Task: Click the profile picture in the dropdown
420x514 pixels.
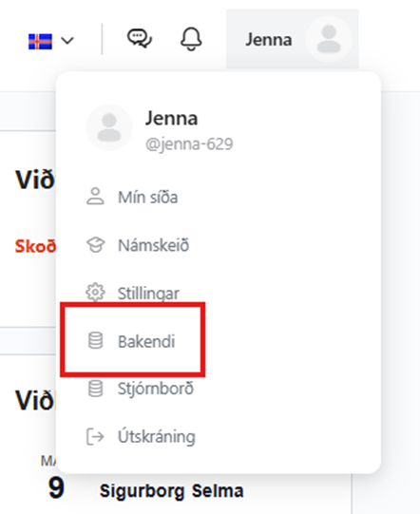Action: [x=109, y=127]
